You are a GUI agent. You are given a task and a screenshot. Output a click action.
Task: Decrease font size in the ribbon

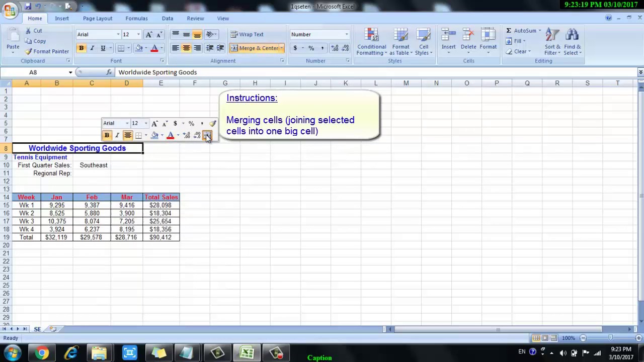[158, 34]
